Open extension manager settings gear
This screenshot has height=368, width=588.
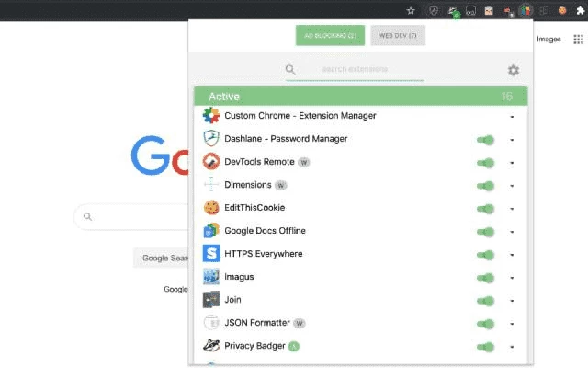(513, 70)
